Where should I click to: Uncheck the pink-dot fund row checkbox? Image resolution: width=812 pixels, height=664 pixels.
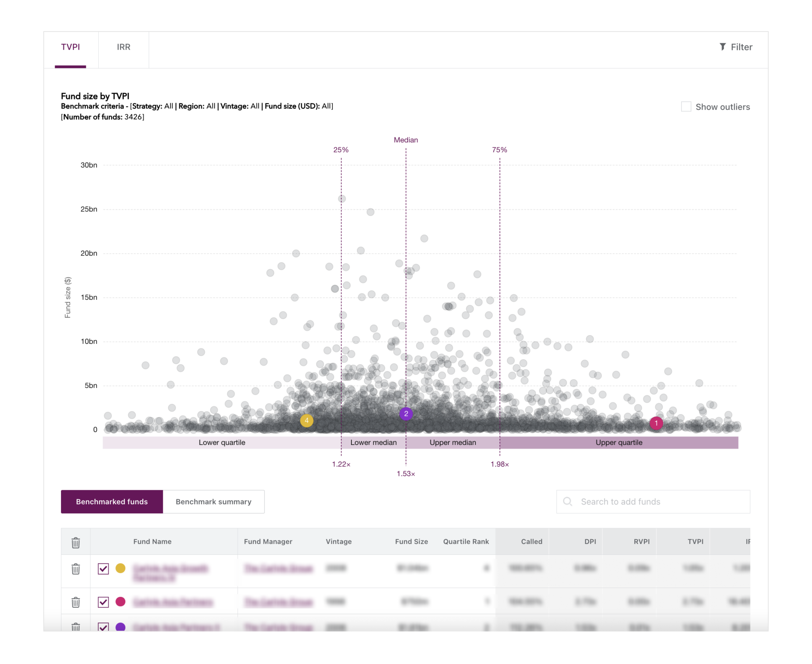(x=103, y=602)
